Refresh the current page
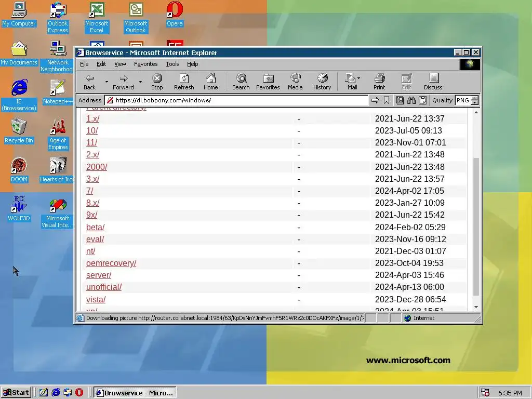532x399 pixels. tap(184, 82)
